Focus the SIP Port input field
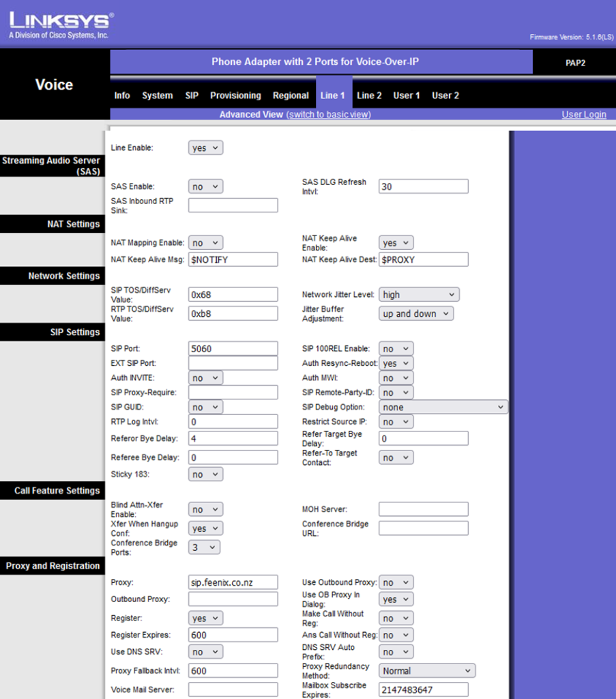The image size is (616, 699). 233,349
